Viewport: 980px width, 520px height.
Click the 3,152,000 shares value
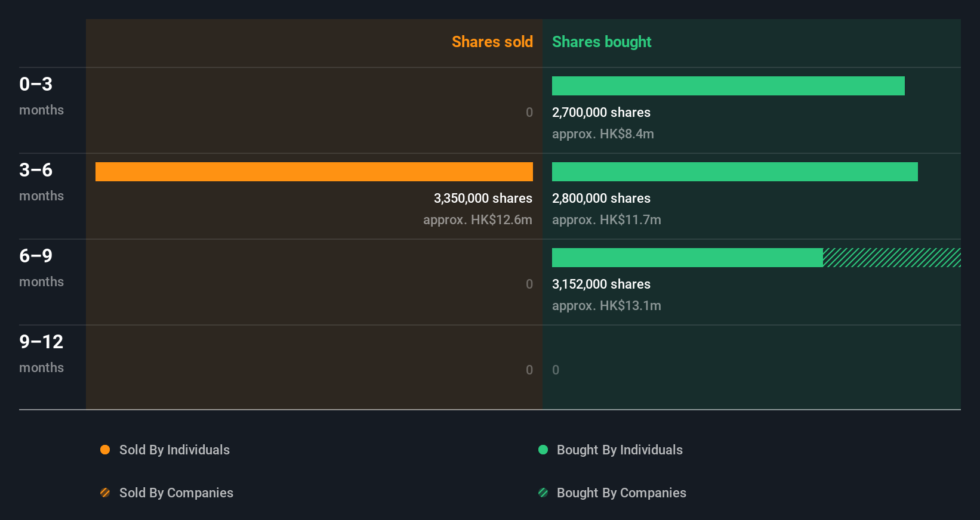601,284
